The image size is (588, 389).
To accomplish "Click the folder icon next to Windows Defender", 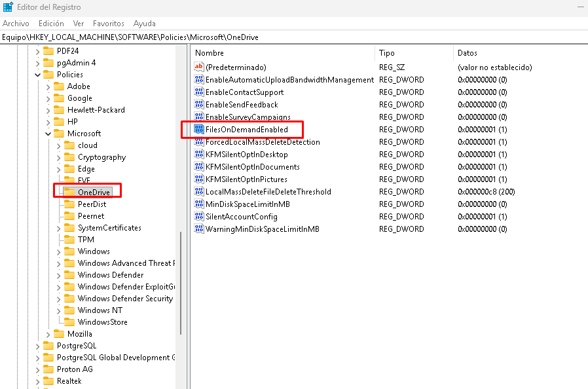I will [69, 275].
